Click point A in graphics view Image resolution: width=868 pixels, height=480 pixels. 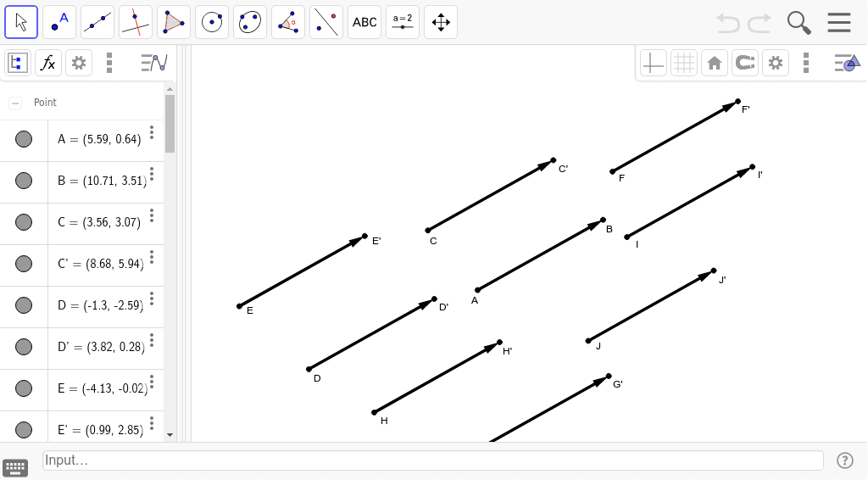point(478,289)
